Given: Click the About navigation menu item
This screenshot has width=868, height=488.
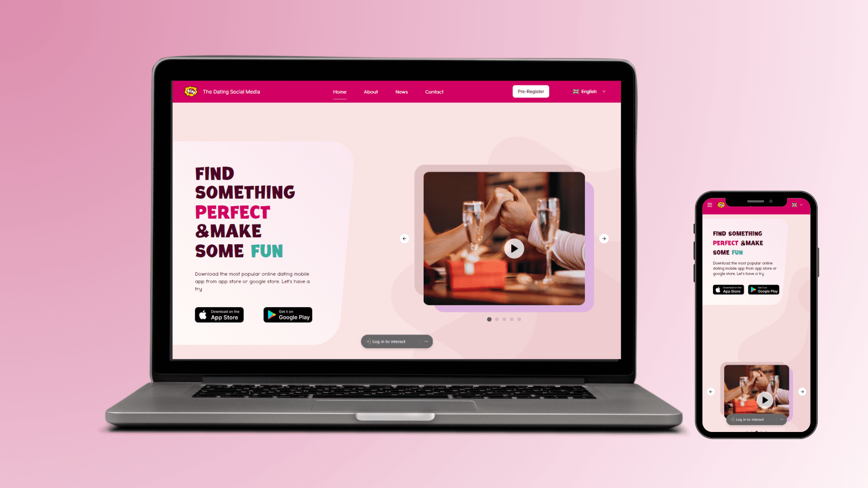Looking at the screenshot, I should pos(371,92).
